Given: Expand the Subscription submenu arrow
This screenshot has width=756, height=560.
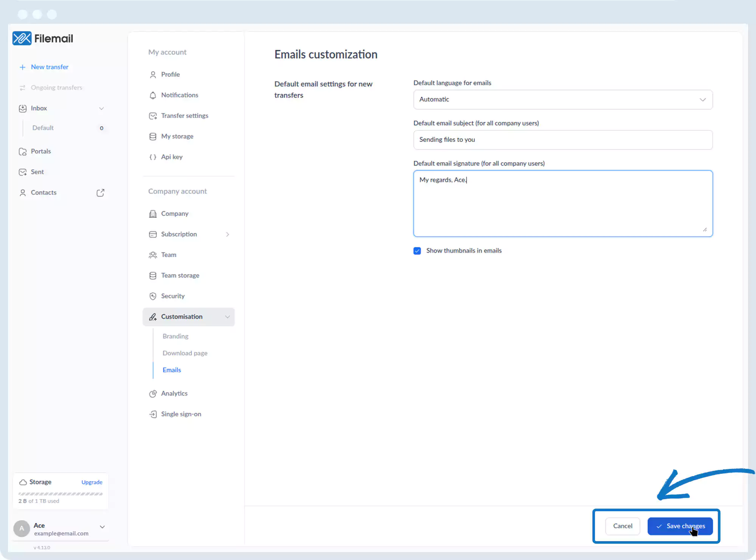Looking at the screenshot, I should coord(228,234).
